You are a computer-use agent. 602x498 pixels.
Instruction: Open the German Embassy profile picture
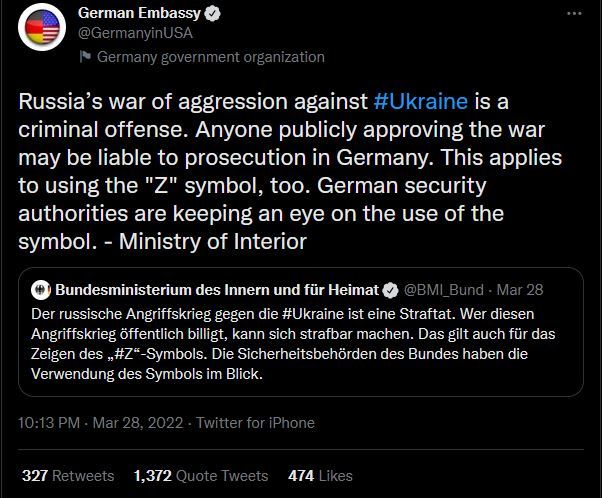point(42,27)
